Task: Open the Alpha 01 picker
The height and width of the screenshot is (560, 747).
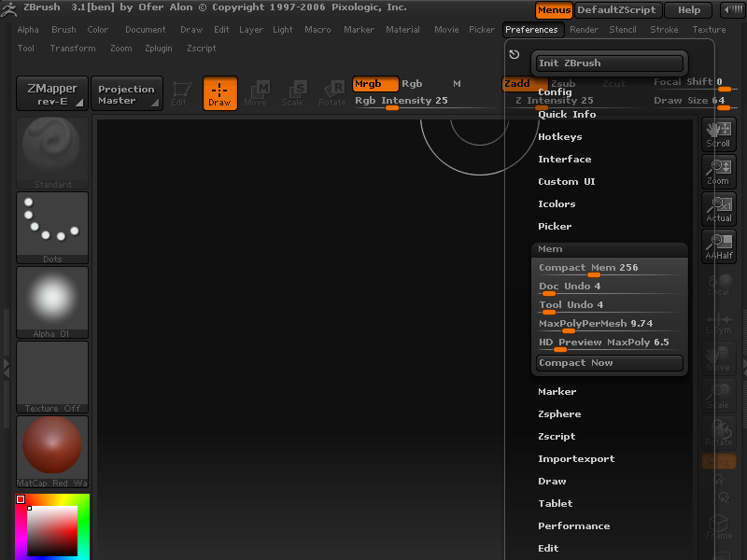Action: pos(52,302)
